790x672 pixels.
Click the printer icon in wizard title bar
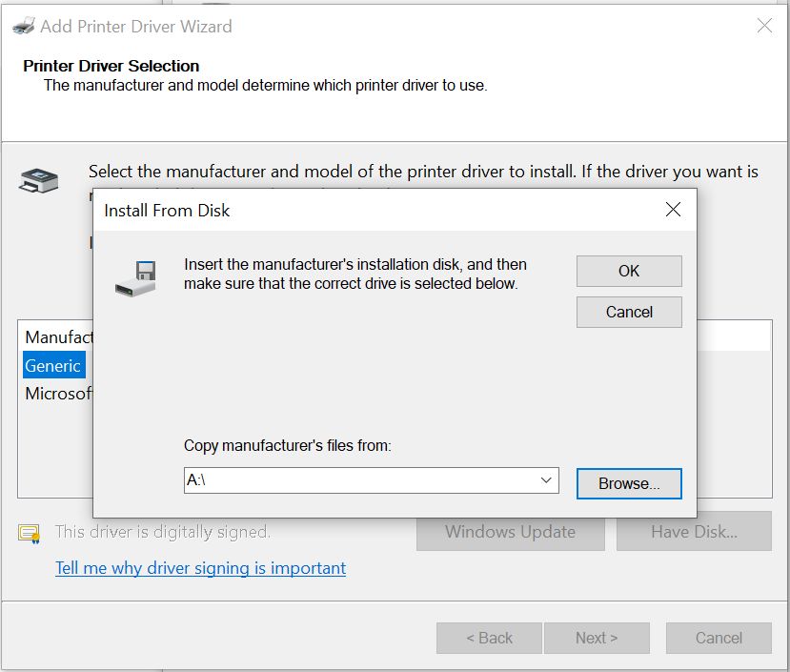pos(24,27)
